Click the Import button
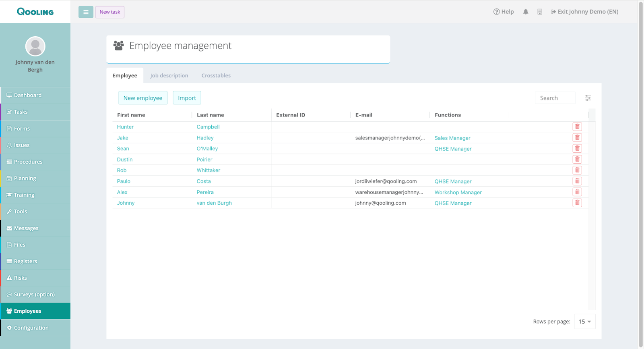Screen dimensions: 644x349 pos(187,98)
